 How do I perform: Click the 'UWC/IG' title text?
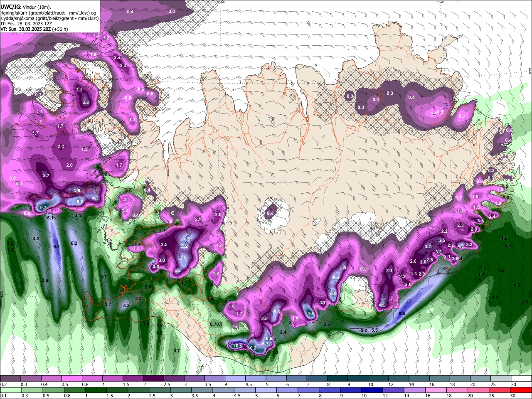(x=10, y=7)
